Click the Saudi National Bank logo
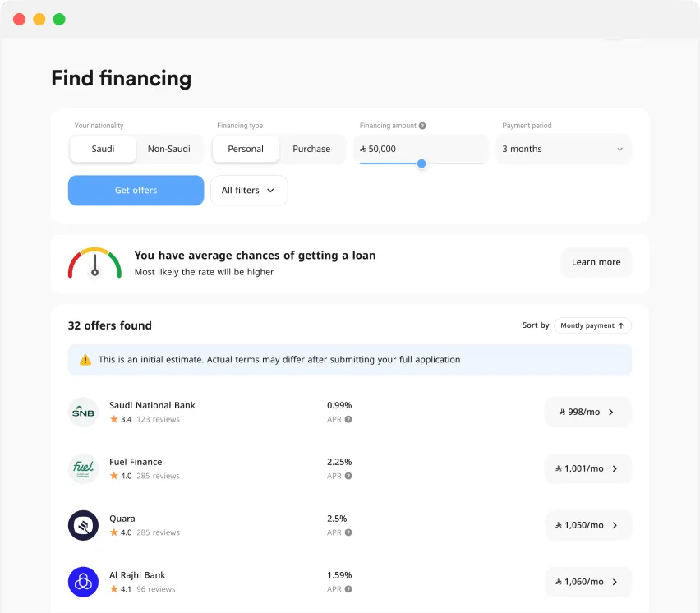Image resolution: width=700 pixels, height=613 pixels. 83,412
